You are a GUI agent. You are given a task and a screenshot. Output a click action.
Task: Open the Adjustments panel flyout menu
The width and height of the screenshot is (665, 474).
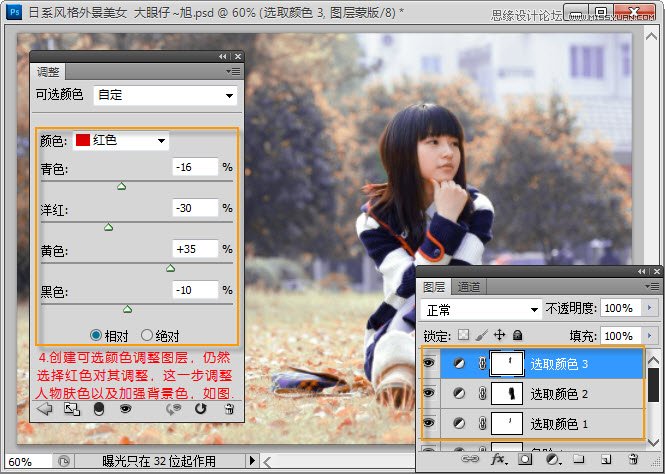pyautogui.click(x=233, y=72)
